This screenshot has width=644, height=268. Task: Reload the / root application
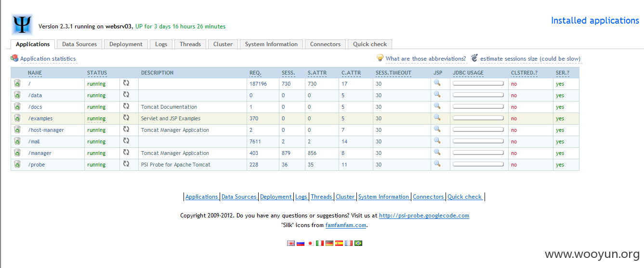click(126, 83)
